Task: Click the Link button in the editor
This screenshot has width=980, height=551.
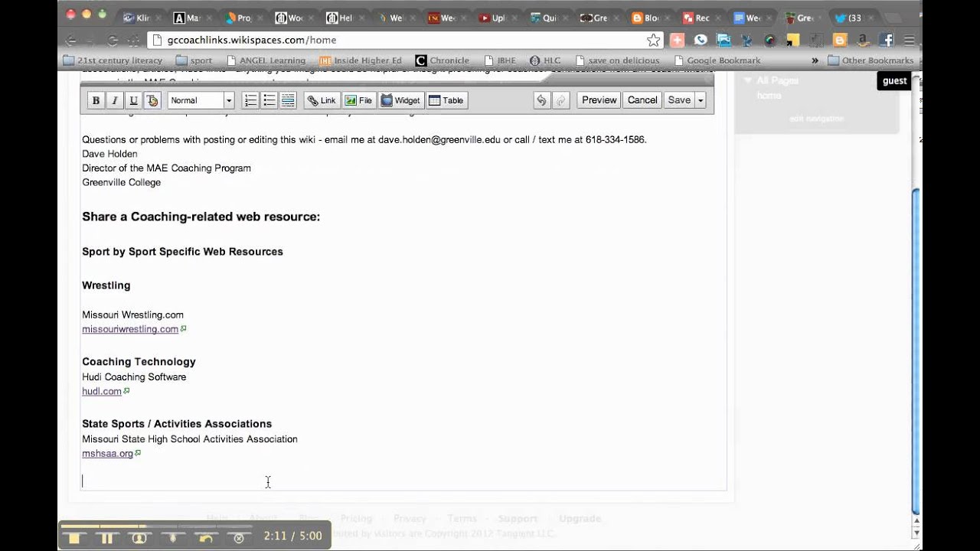Action: (x=322, y=100)
